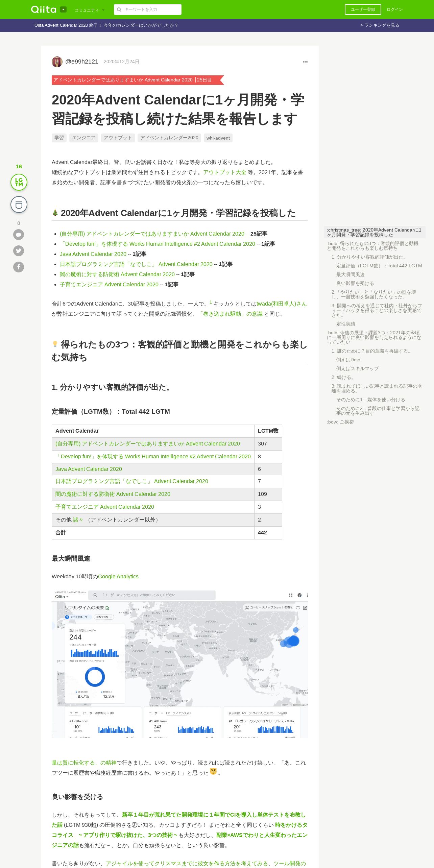The image size is (434, 868).
Task: Open 日本語プログラミング言語「なでしこ」 list link
Action: pos(136,264)
